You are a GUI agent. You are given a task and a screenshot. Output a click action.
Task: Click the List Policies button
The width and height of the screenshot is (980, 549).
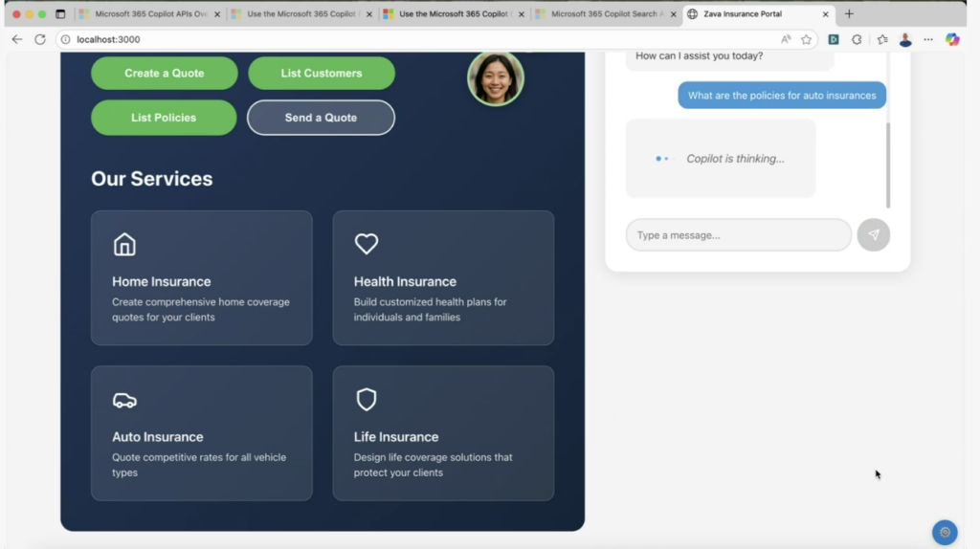point(164,118)
